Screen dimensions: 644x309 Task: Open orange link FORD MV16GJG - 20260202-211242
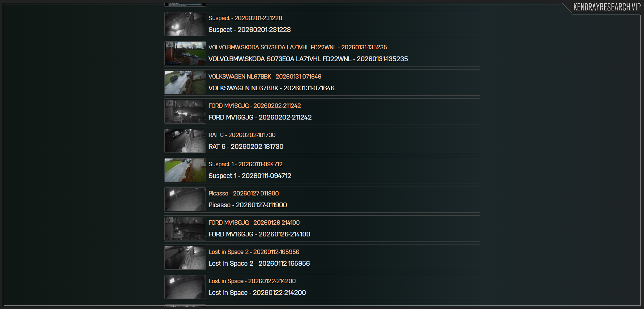click(x=255, y=106)
